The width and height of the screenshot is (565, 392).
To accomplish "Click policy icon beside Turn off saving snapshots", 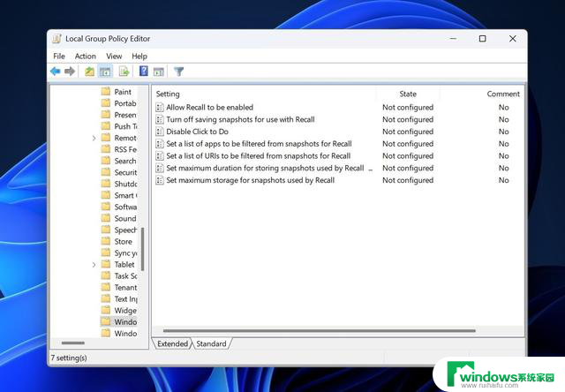I will point(160,119).
